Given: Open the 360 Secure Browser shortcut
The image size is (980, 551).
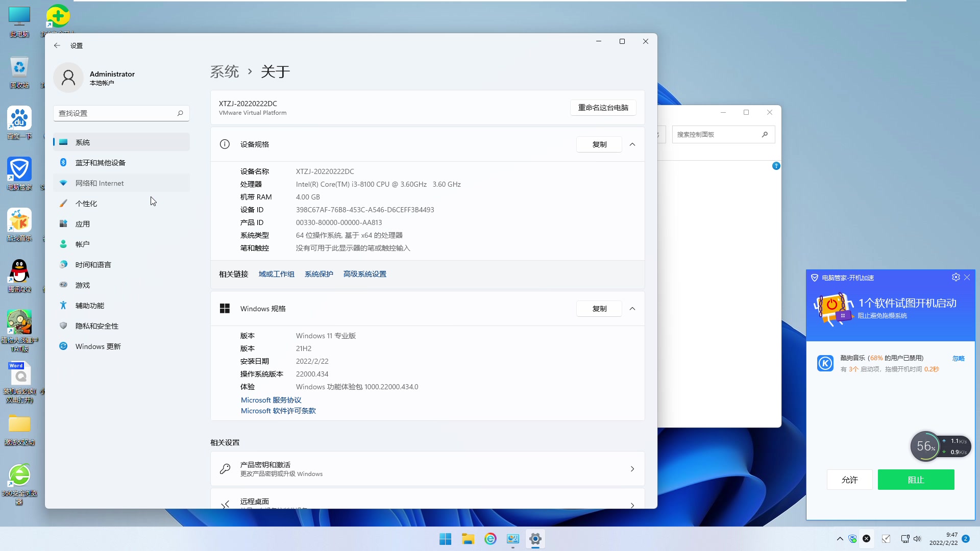Looking at the screenshot, I should point(19,484).
